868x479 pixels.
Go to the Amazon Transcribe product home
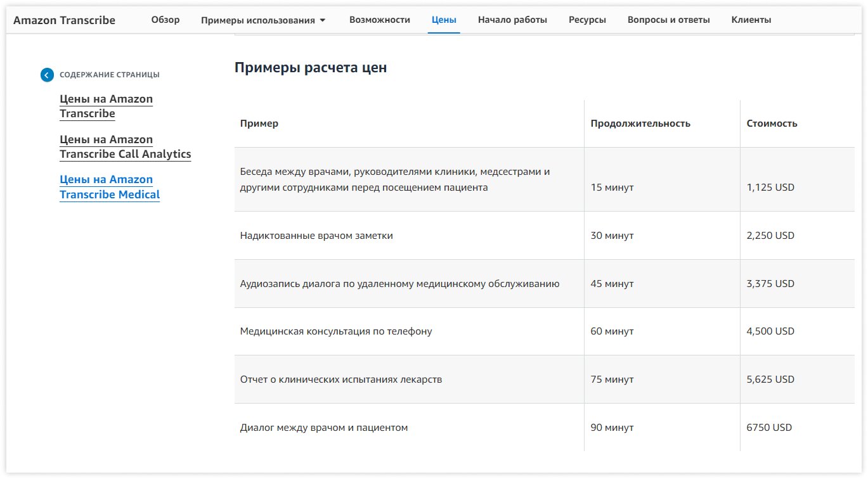coord(64,20)
